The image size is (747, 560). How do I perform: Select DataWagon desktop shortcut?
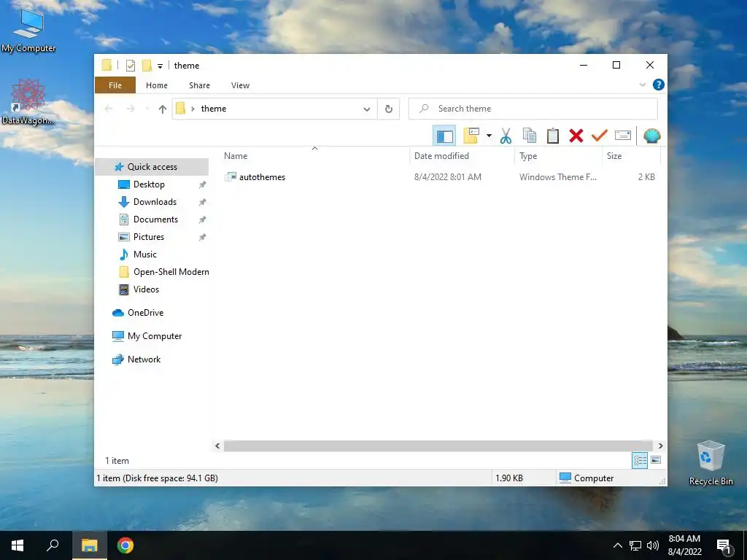28,102
